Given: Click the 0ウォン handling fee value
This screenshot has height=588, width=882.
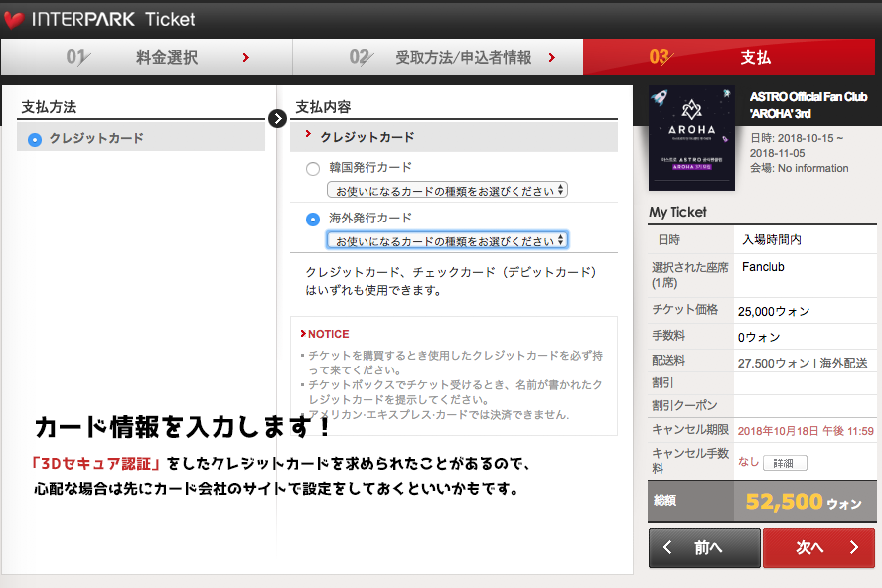Looking at the screenshot, I should click(x=759, y=337).
